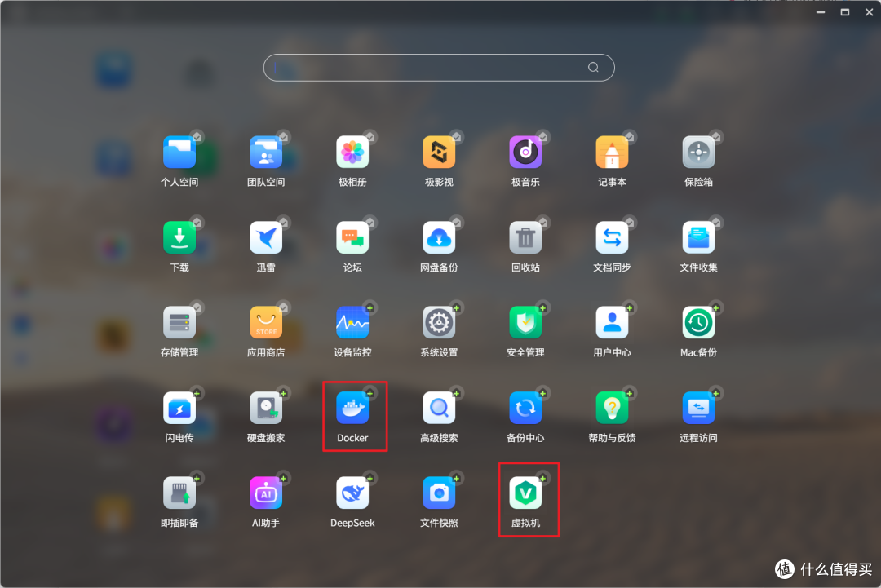The height and width of the screenshot is (588, 881).
Task: Click plus badge on 设备监控 icon
Action: pos(370,307)
